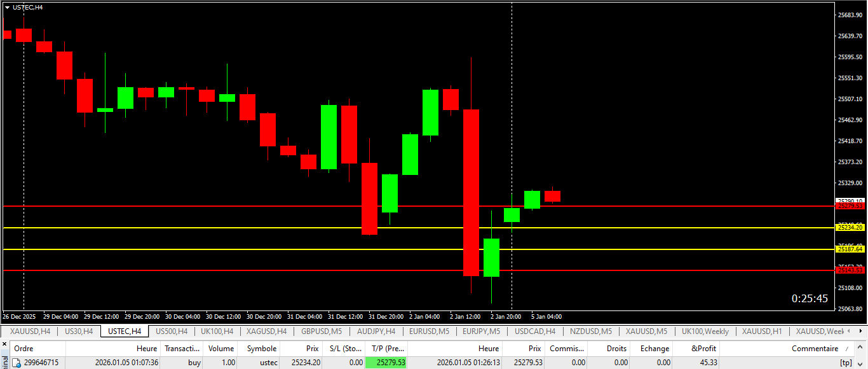Sort orders by the Ordre column header
Viewport: 868px width, 369px height.
click(37, 348)
